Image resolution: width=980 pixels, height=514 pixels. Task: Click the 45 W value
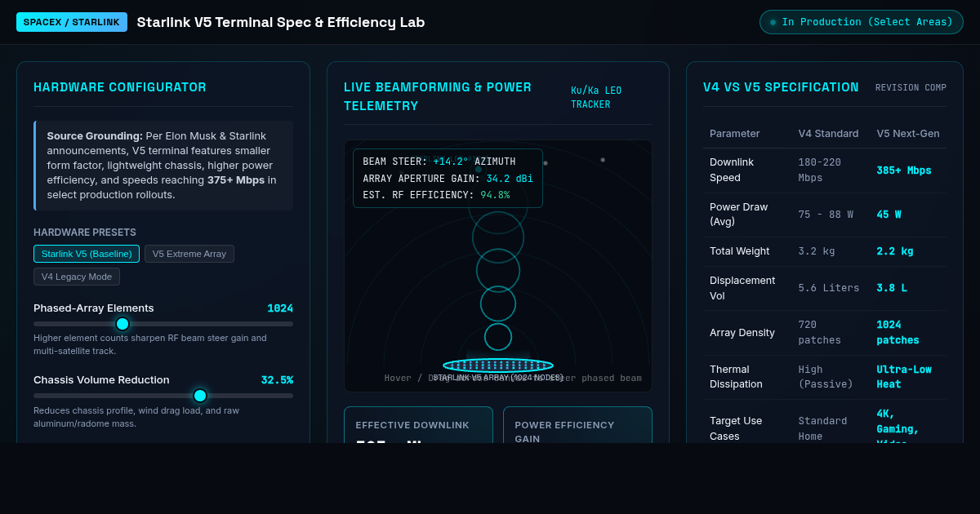889,215
